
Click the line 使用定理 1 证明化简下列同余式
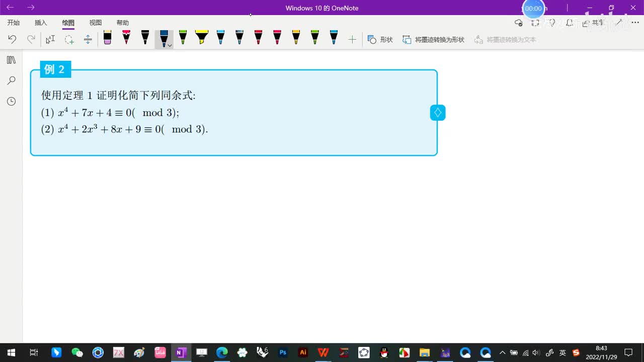(119, 96)
